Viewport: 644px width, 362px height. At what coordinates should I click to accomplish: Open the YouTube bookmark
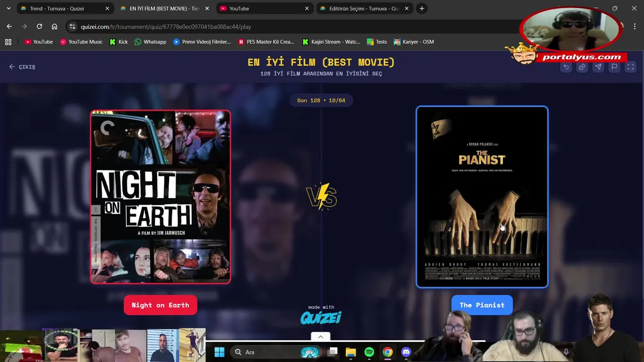[39, 42]
